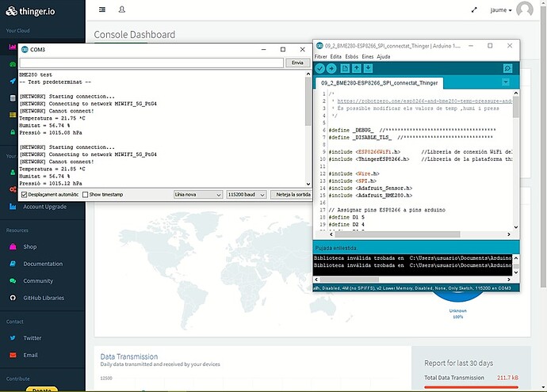Open the GitHub Libraries link
The width and height of the screenshot is (547, 392).
tap(44, 298)
